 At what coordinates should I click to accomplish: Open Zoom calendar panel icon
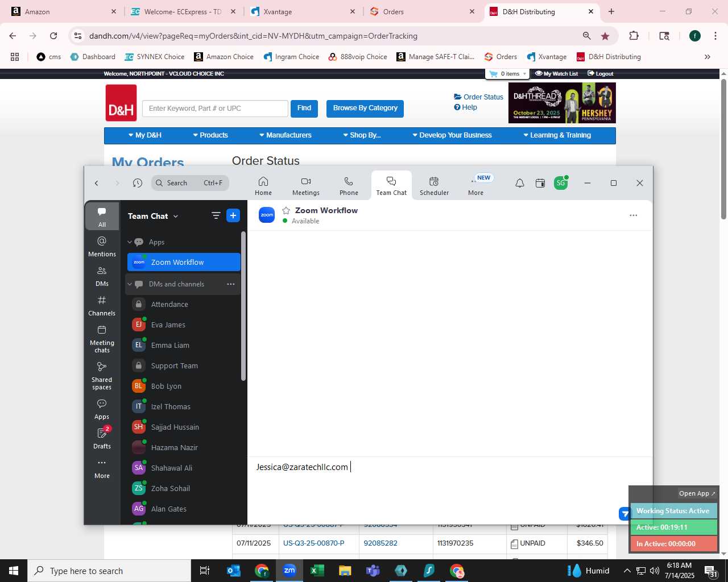point(540,183)
